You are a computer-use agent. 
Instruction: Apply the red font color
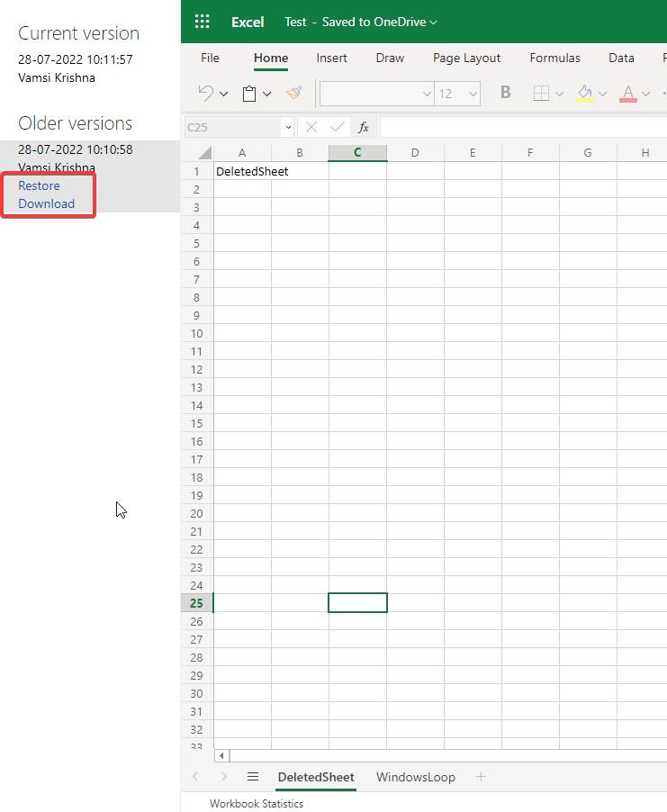point(628,93)
